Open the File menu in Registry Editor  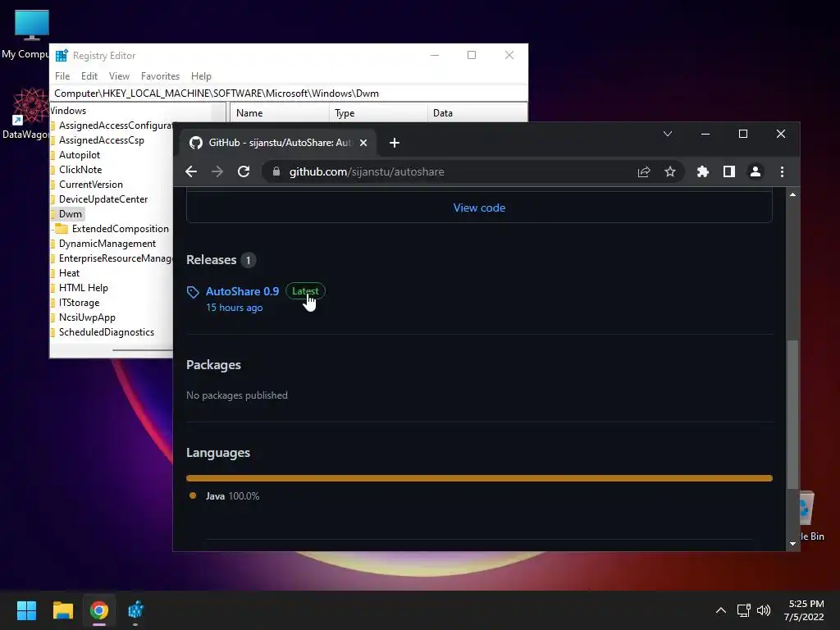coord(62,76)
